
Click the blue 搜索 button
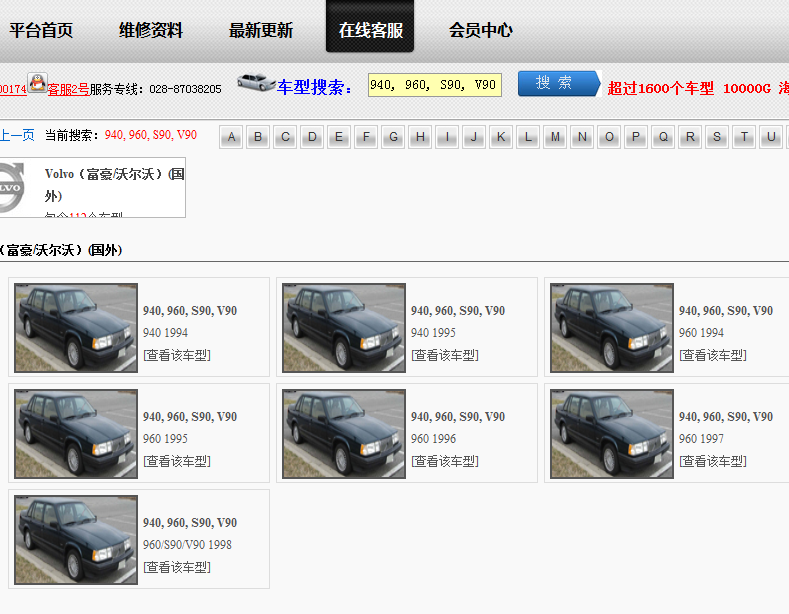pyautogui.click(x=559, y=83)
